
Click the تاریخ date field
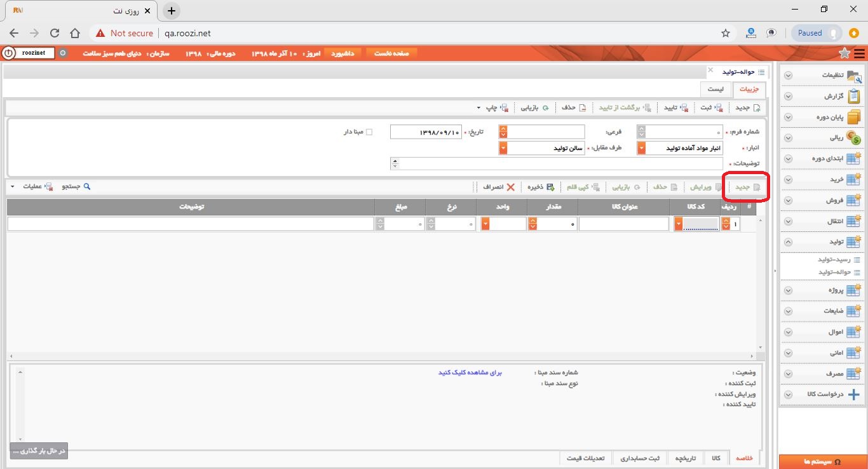425,132
